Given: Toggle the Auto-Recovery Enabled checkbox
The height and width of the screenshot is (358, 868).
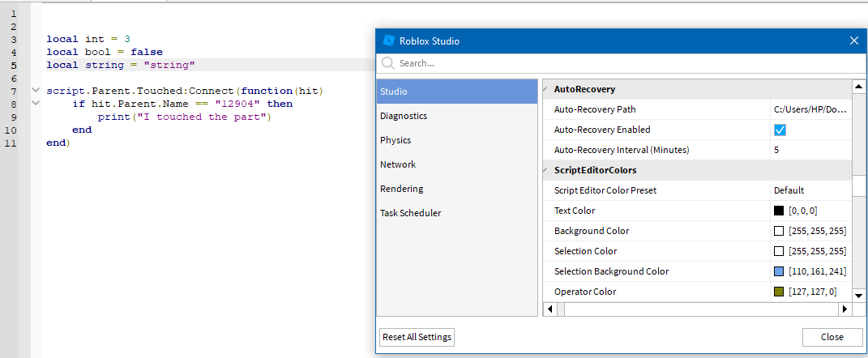Looking at the screenshot, I should [780, 130].
